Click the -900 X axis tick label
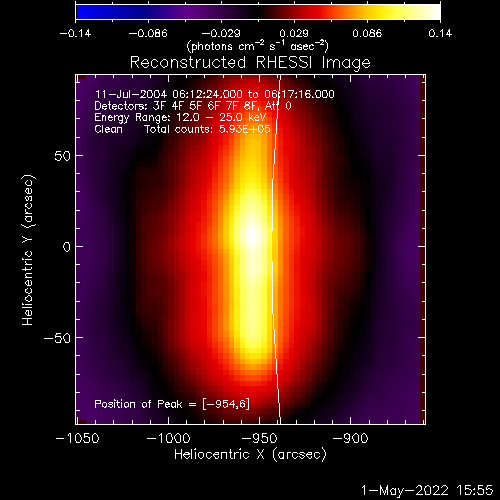 (x=350, y=438)
